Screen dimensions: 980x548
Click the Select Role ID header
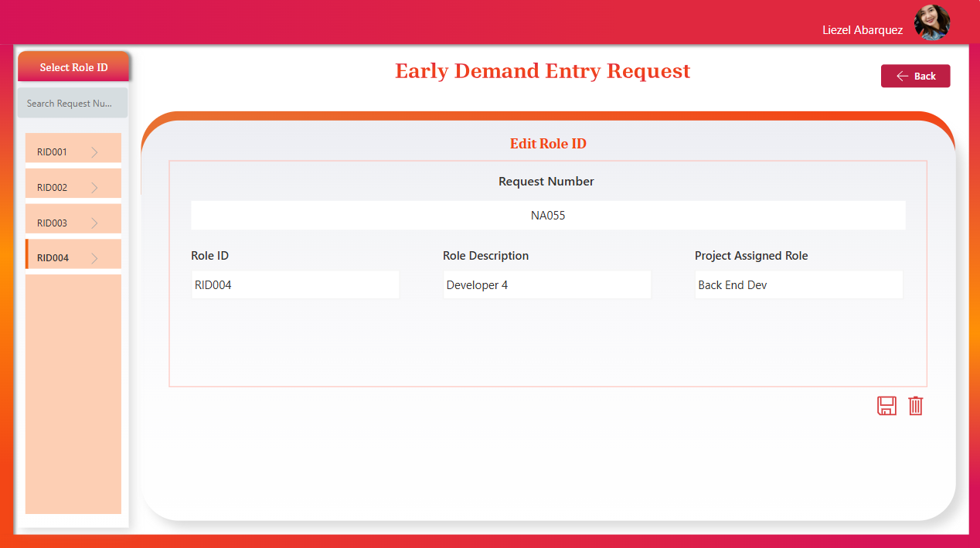click(73, 67)
